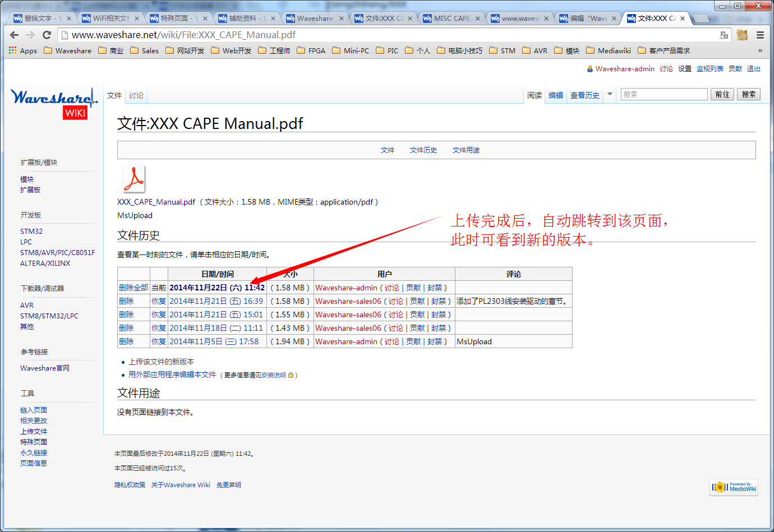
Task: Click 恢复 on the 16:39 revision row
Action: click(x=159, y=301)
